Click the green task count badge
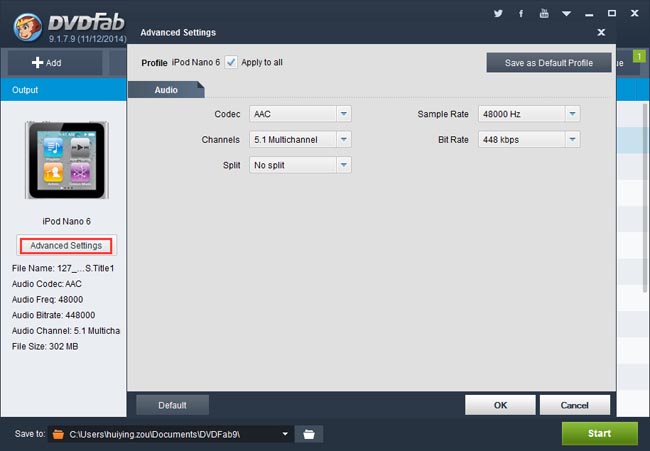This screenshot has width=650, height=451. click(639, 56)
